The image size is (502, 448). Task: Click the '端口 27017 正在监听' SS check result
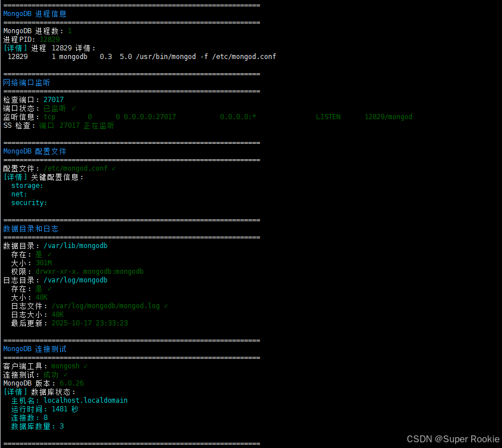(77, 125)
